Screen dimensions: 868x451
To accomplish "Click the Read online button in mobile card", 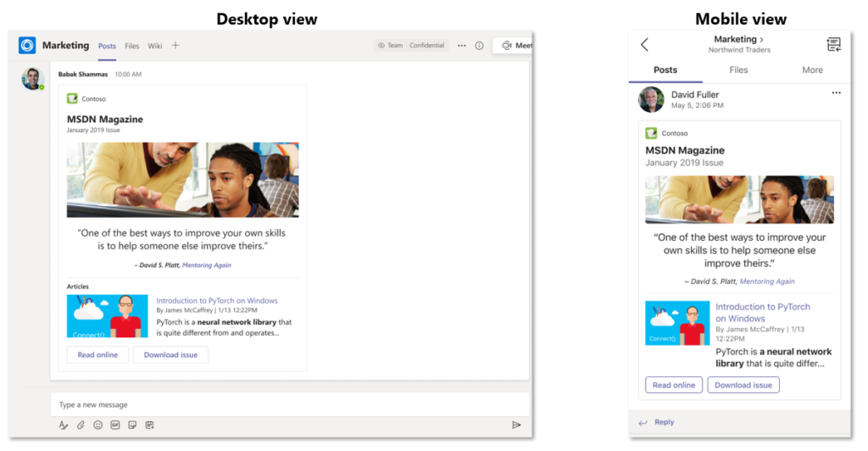I will [674, 385].
